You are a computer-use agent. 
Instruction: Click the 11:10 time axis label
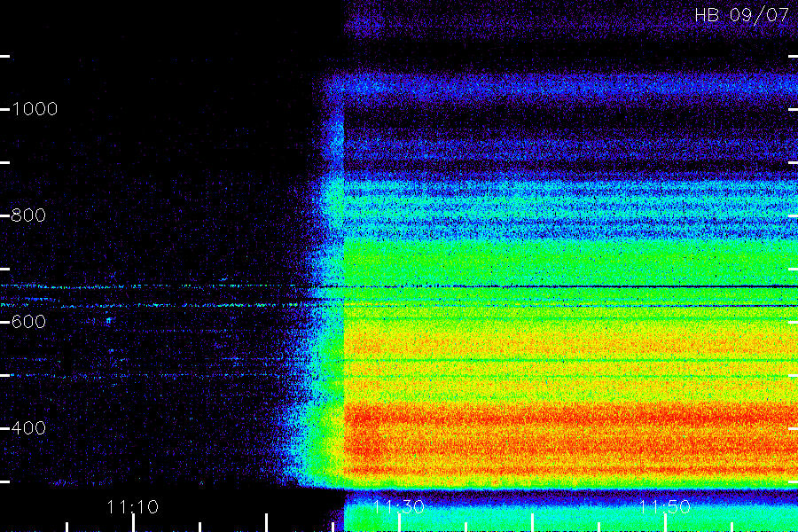coord(133,507)
